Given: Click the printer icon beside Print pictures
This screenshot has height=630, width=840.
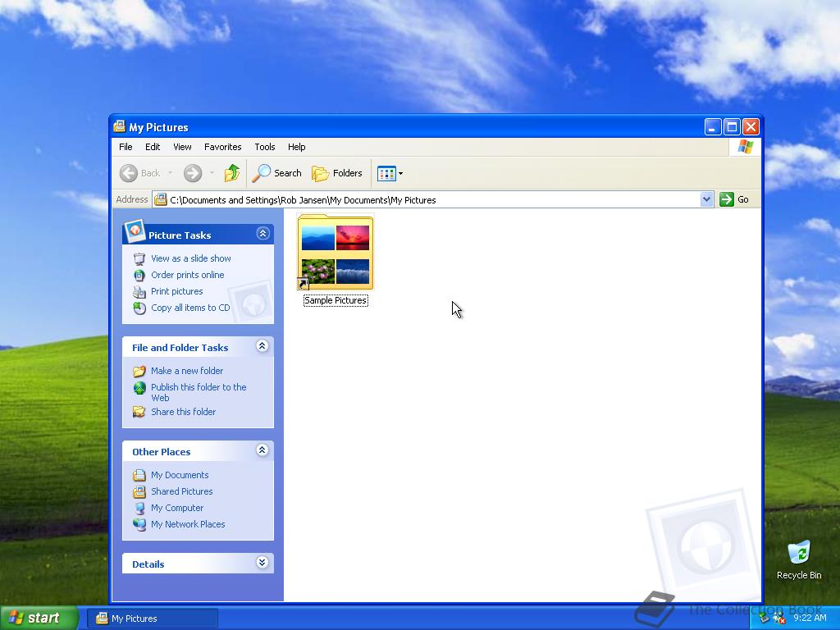Looking at the screenshot, I should tap(139, 292).
